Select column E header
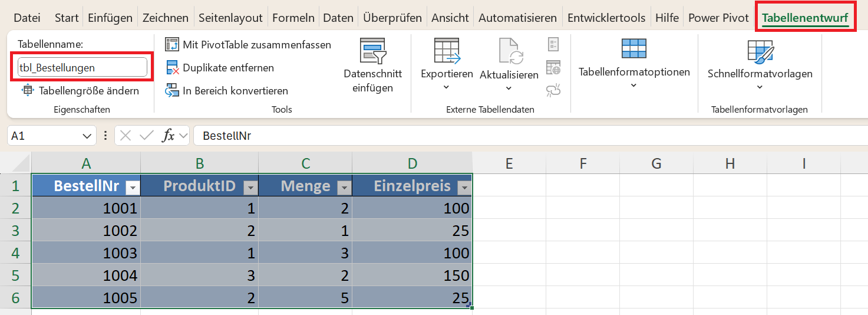 coord(509,163)
